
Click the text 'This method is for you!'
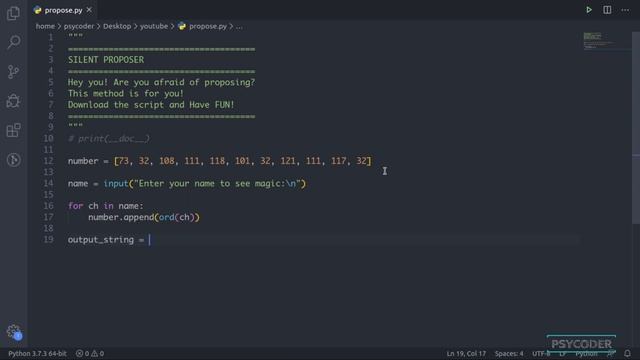tap(126, 93)
